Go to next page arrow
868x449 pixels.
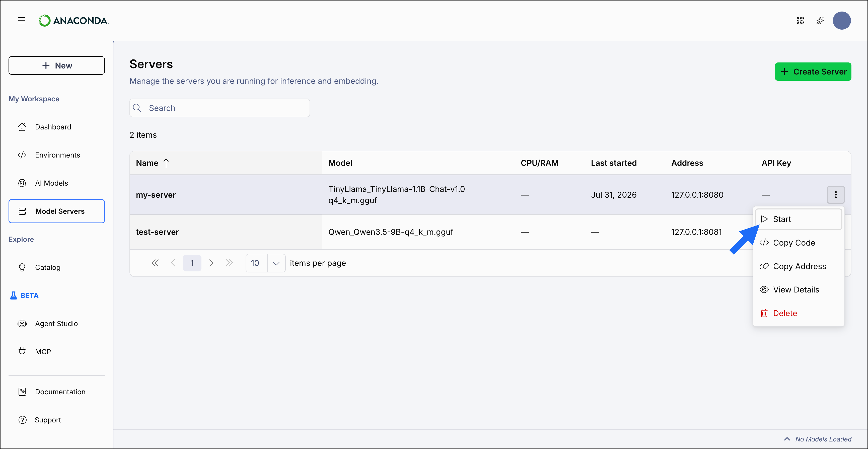(x=211, y=263)
